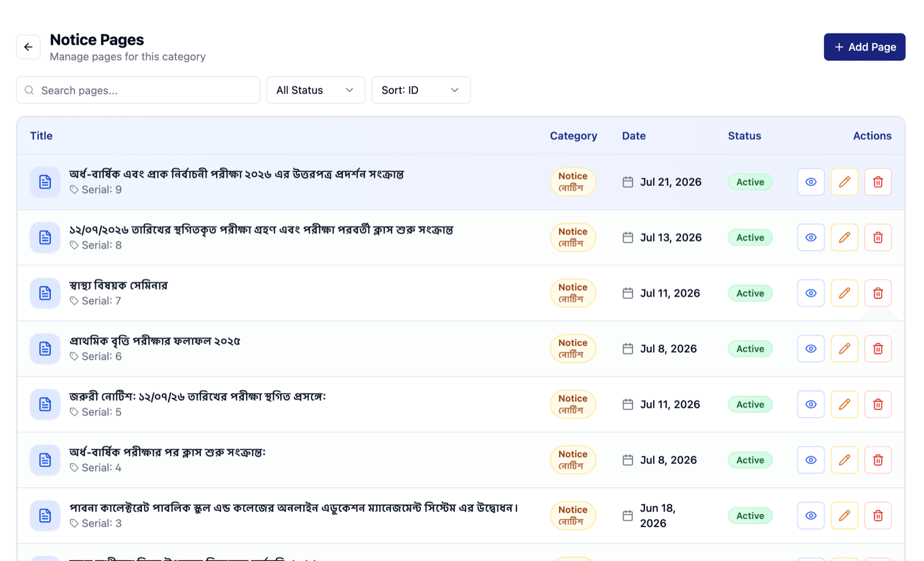View the Serial: 3 notice page
924x561 pixels.
(x=811, y=515)
